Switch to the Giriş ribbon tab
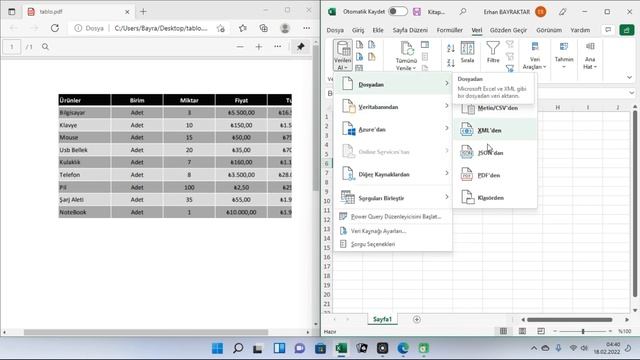Viewport: 640px width, 360px height. point(358,30)
